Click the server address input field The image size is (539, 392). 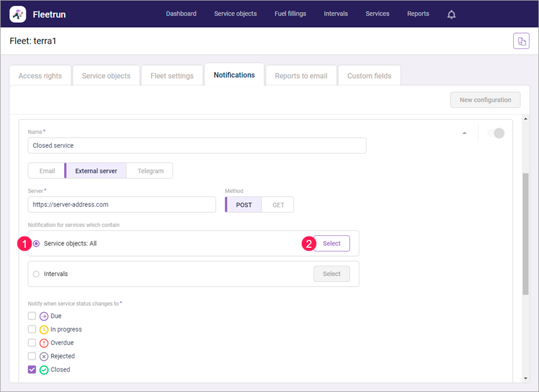pos(122,204)
